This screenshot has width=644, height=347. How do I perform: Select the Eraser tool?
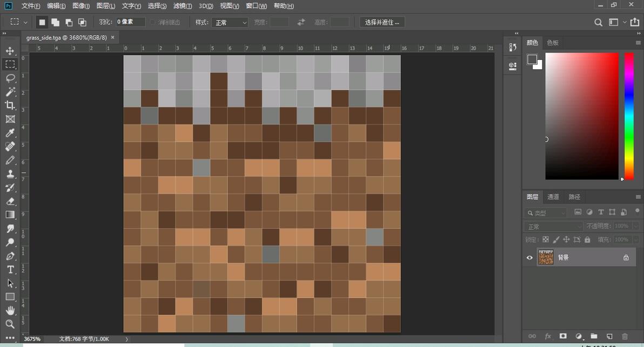click(10, 201)
